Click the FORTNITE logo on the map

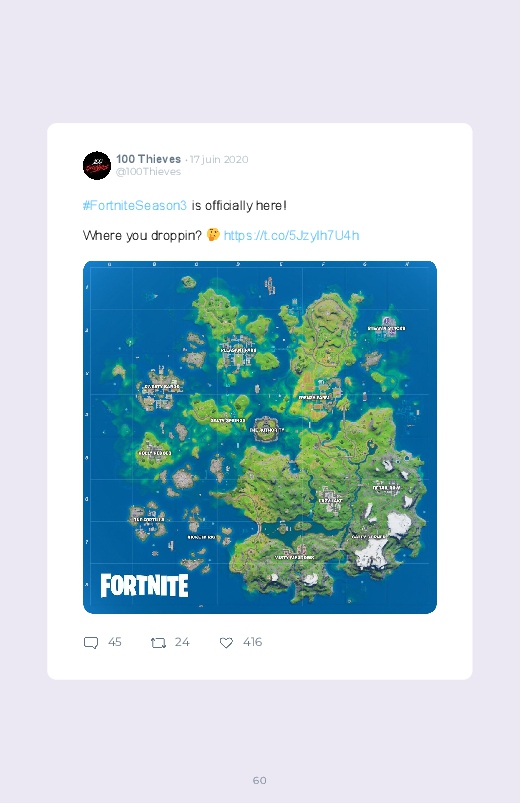point(144,585)
